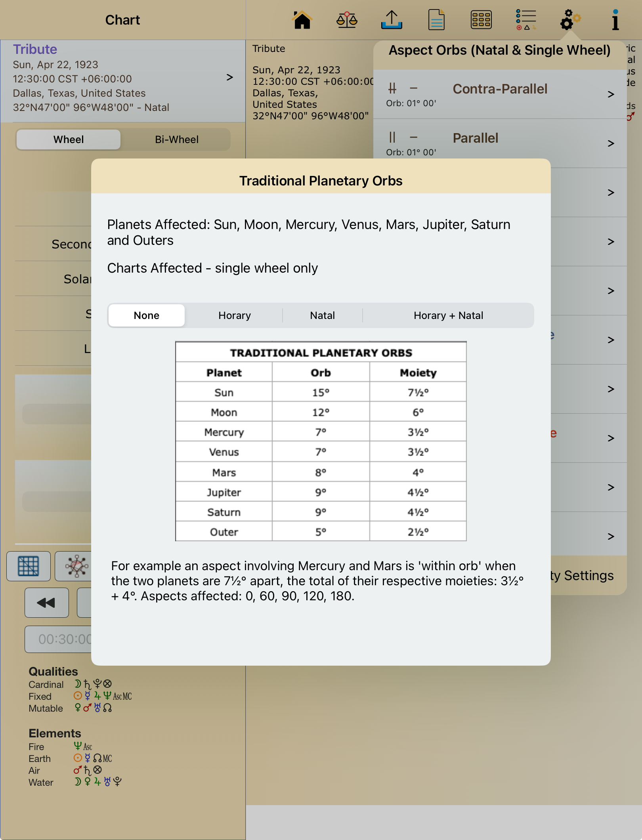Screen dimensions: 642x840
Task: Switch to the Bi-Wheel tab
Action: tap(176, 139)
